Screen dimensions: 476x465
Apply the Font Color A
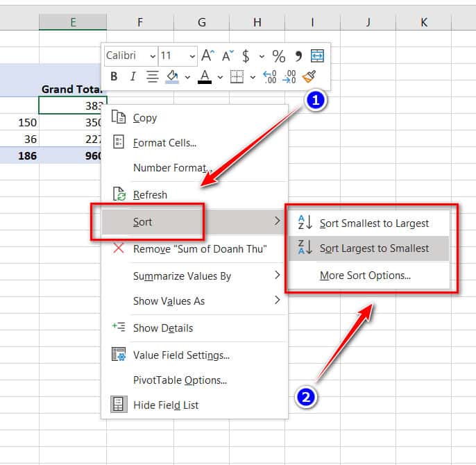pyautogui.click(x=205, y=76)
